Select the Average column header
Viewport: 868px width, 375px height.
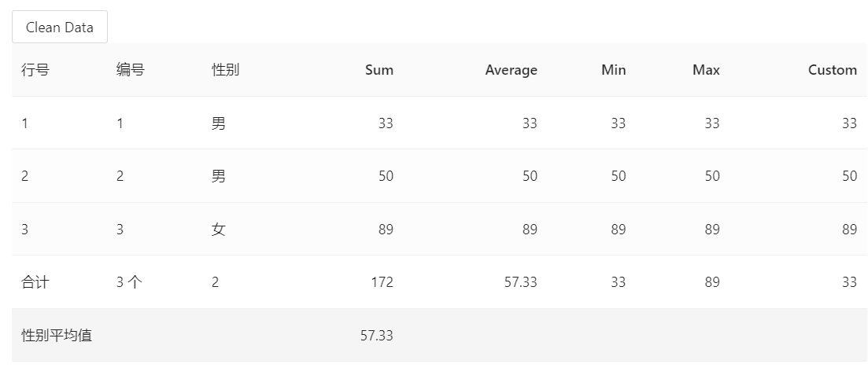(511, 70)
